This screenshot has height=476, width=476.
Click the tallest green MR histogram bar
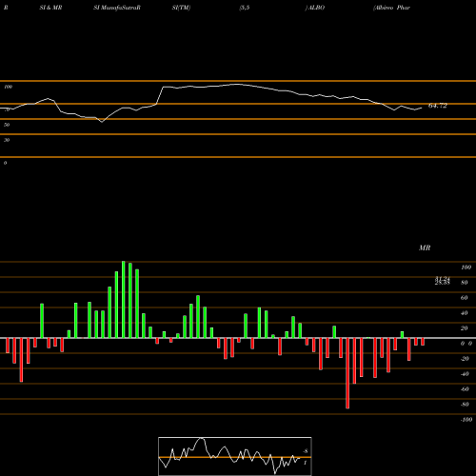click(x=124, y=300)
